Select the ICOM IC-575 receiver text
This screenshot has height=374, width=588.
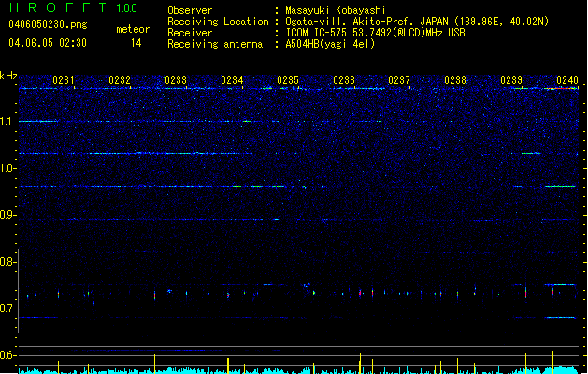click(x=375, y=33)
